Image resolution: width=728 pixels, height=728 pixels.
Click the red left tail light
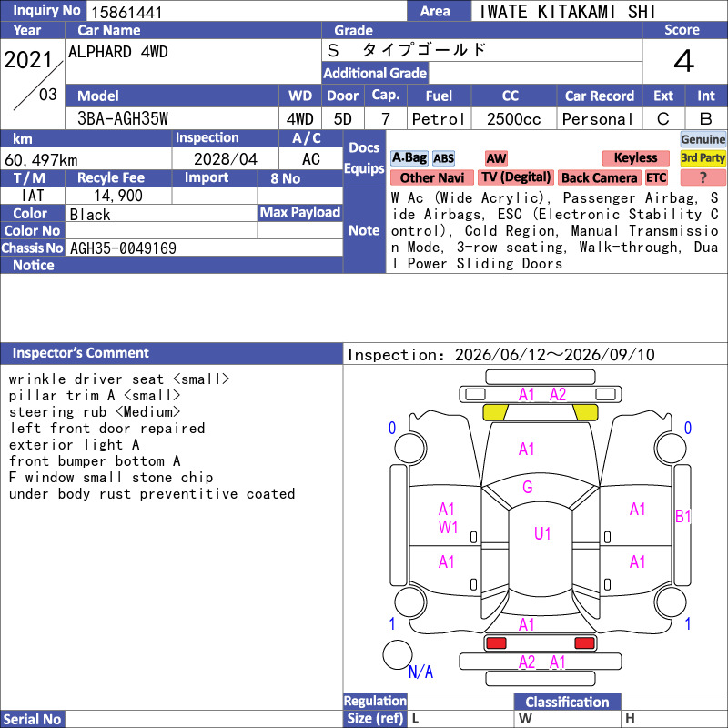click(x=496, y=643)
